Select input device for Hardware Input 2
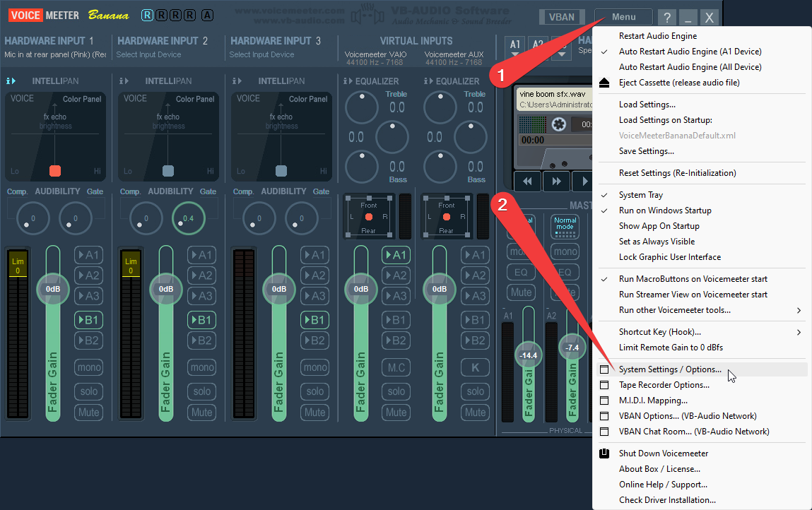The height and width of the screenshot is (510, 812). [x=148, y=54]
